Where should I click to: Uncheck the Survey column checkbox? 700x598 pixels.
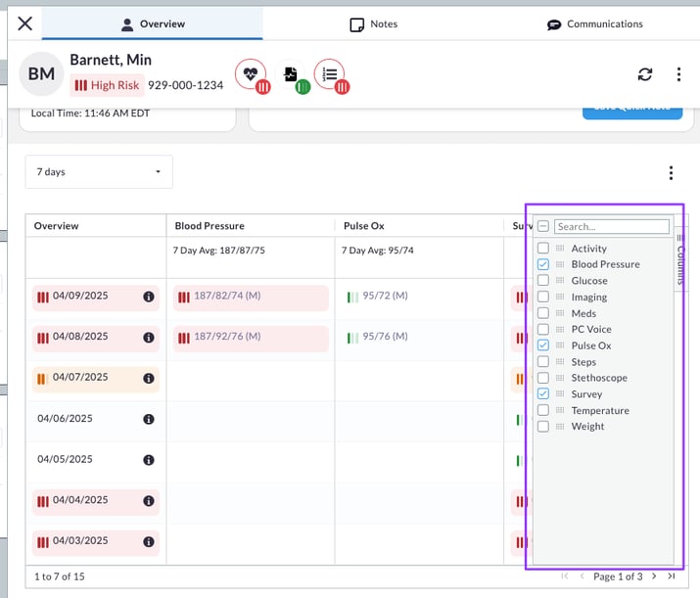coord(542,394)
